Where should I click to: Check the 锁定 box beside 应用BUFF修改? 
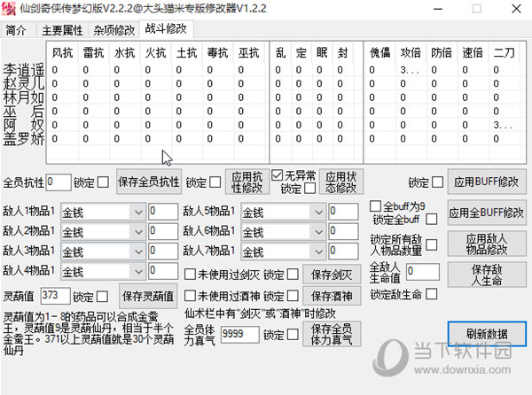tap(438, 182)
